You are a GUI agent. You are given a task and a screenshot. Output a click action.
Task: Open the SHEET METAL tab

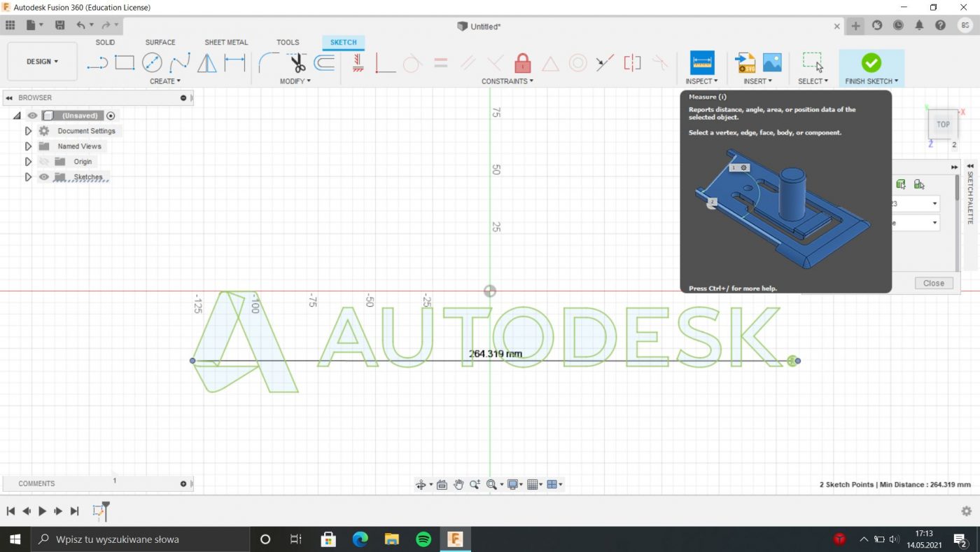(226, 42)
